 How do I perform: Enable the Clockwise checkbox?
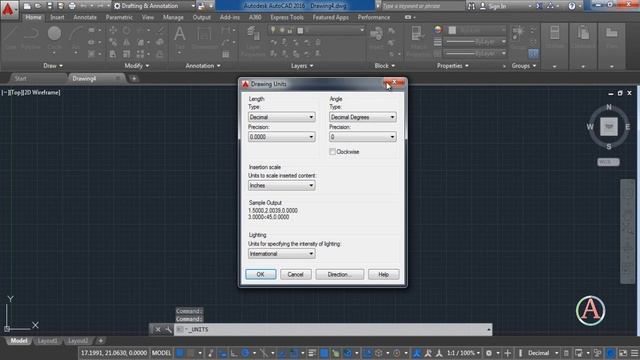tap(333, 152)
